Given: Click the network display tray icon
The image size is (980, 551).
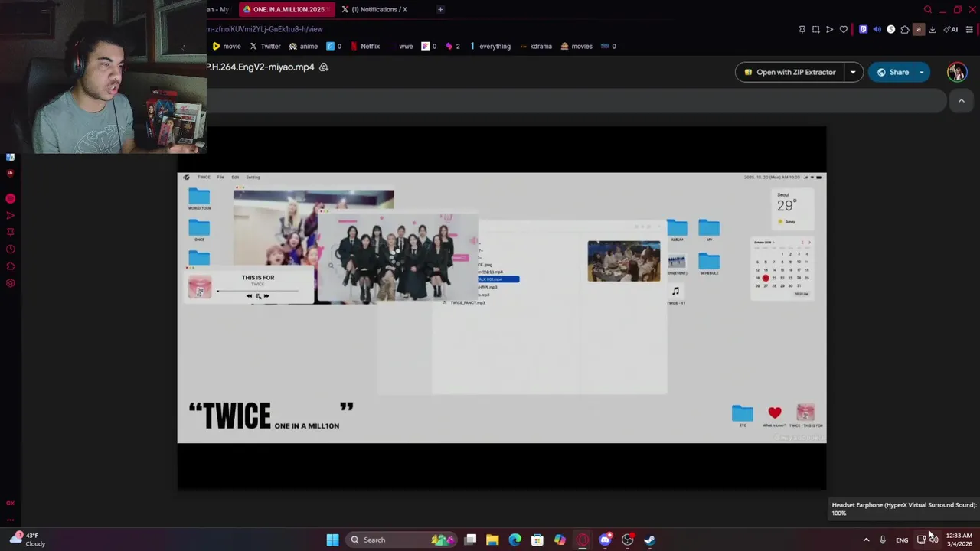Looking at the screenshot, I should click(921, 540).
